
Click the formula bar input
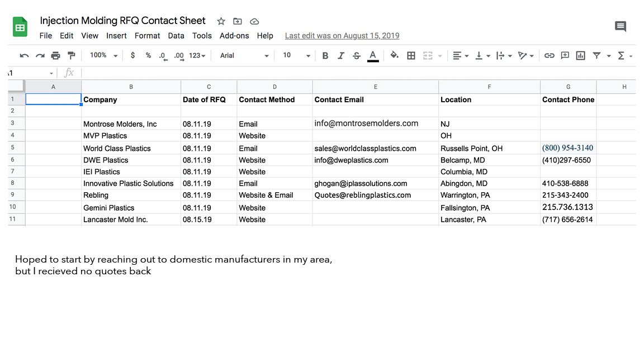[x=357, y=73]
